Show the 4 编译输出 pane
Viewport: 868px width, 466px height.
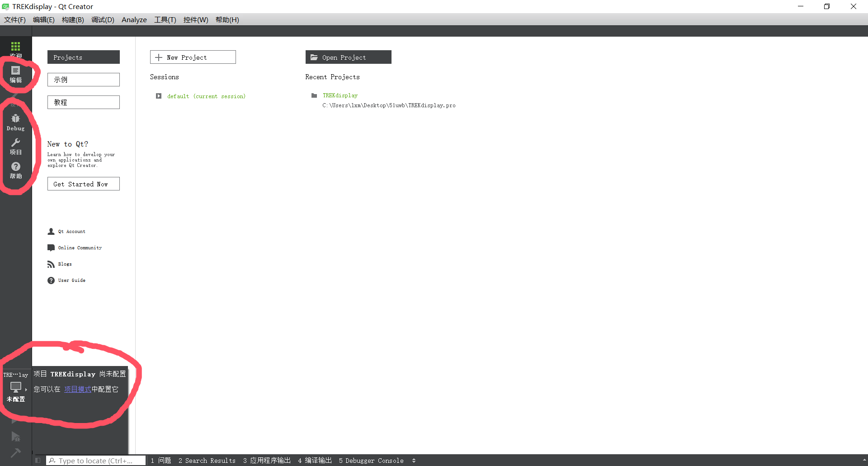[315, 461]
